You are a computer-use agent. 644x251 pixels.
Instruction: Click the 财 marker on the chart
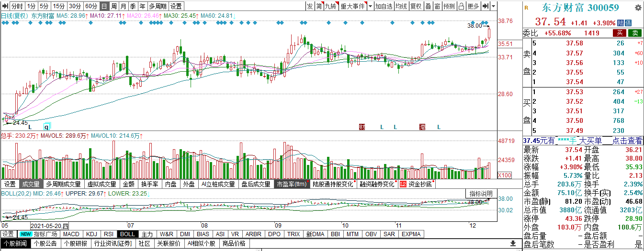pos(362,127)
